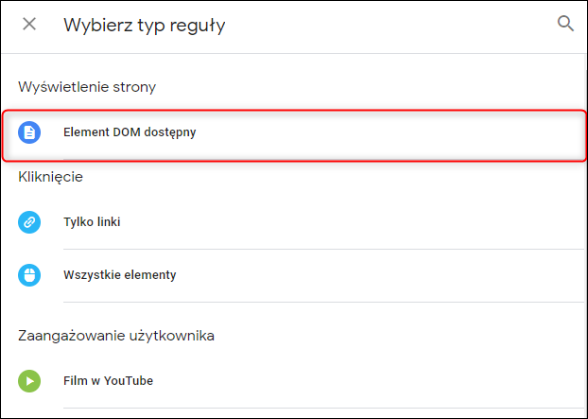Select the green play icon for YouTube
Screen dimensions: 588x419
click(x=29, y=381)
